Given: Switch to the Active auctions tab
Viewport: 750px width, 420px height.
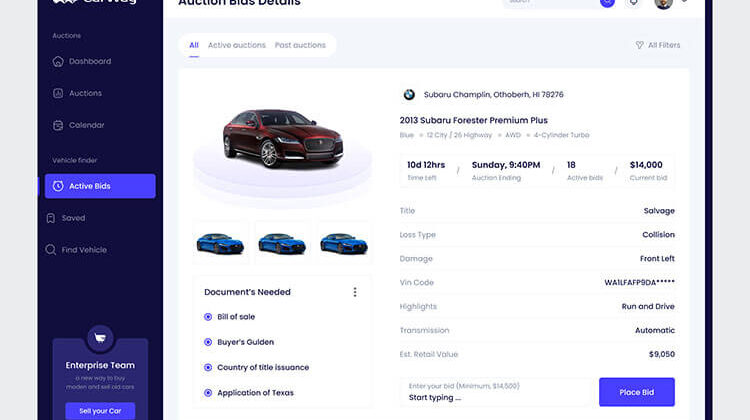Looking at the screenshot, I should coord(236,45).
